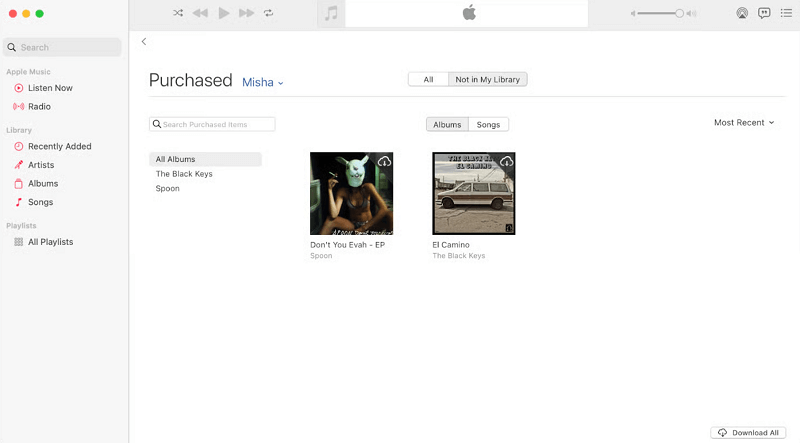Screen dimensions: 800x443
Task: Filter by Spoon artist
Action: click(x=167, y=188)
